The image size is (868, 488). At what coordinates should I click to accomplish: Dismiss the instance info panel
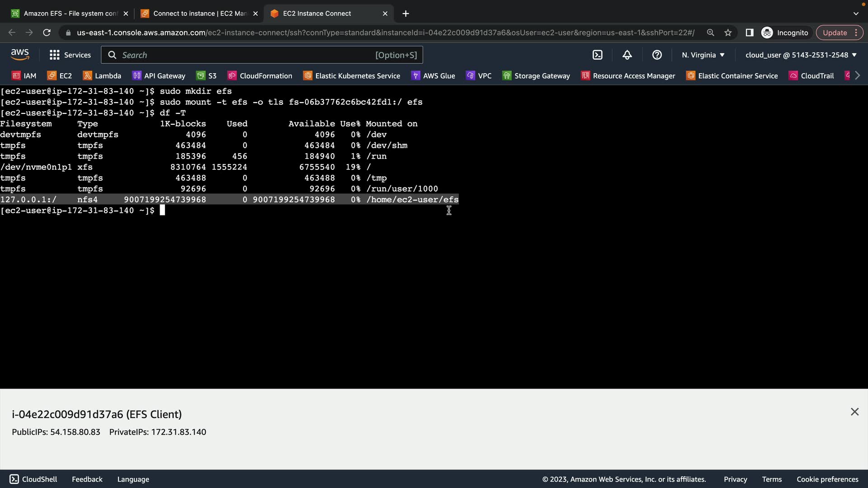(x=854, y=412)
